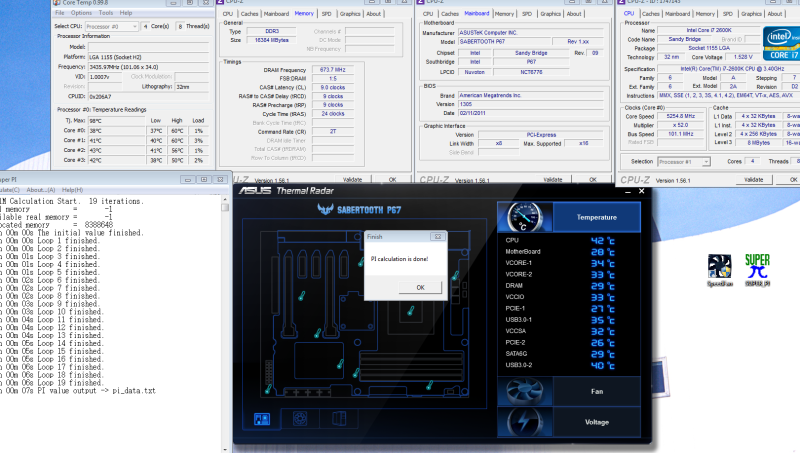
Task: Open the Graphics tab in the CPU-Z CPU window
Action: [x=751, y=14]
